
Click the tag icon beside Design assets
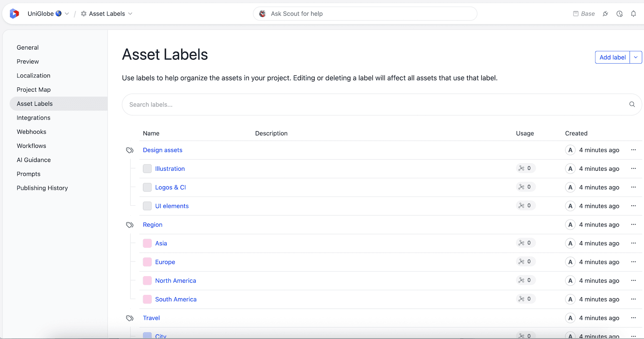(130, 150)
